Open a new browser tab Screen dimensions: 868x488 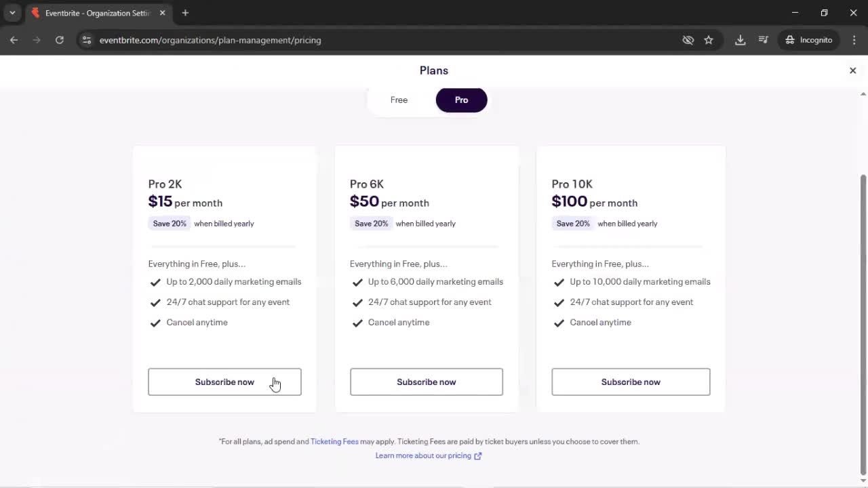pyautogui.click(x=185, y=13)
